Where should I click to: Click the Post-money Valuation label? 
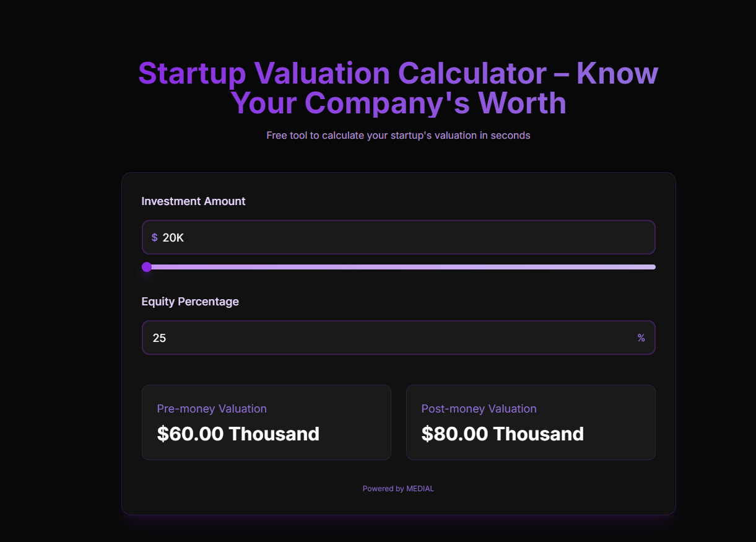[x=479, y=409]
